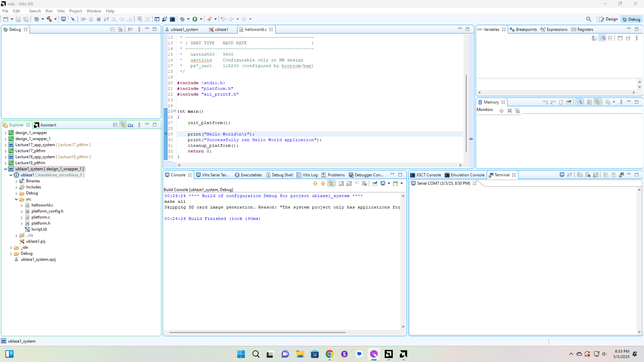Image resolution: width=644 pixels, height=362 pixels.
Task: Collapse all items in Explorer view
Action: (x=115, y=125)
